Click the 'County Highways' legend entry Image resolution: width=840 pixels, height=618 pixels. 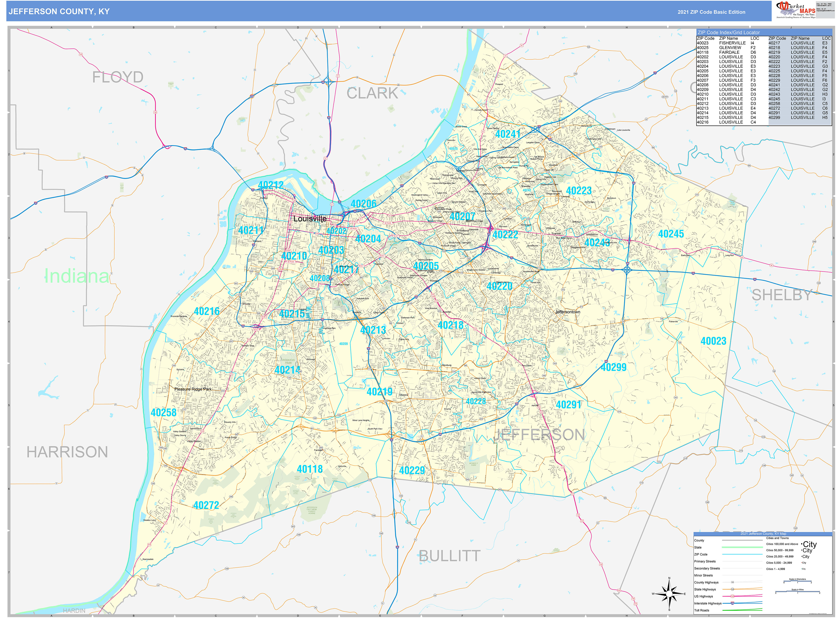coord(706,582)
